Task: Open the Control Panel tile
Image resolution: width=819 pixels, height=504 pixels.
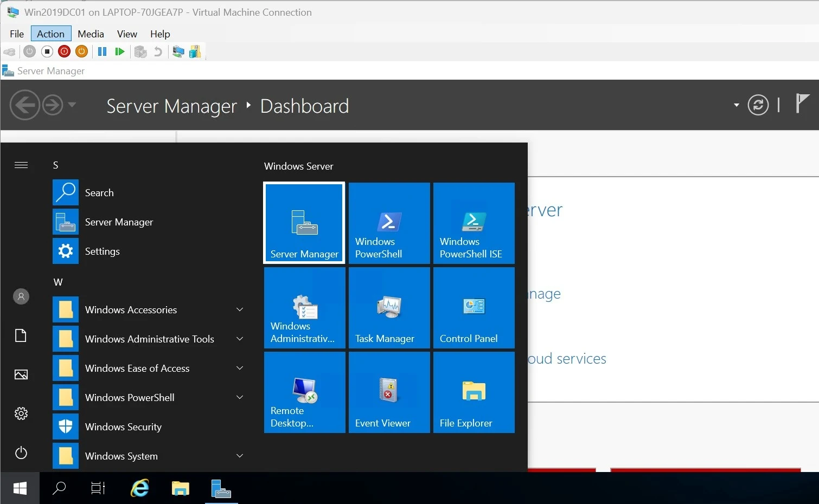Action: [x=474, y=307]
